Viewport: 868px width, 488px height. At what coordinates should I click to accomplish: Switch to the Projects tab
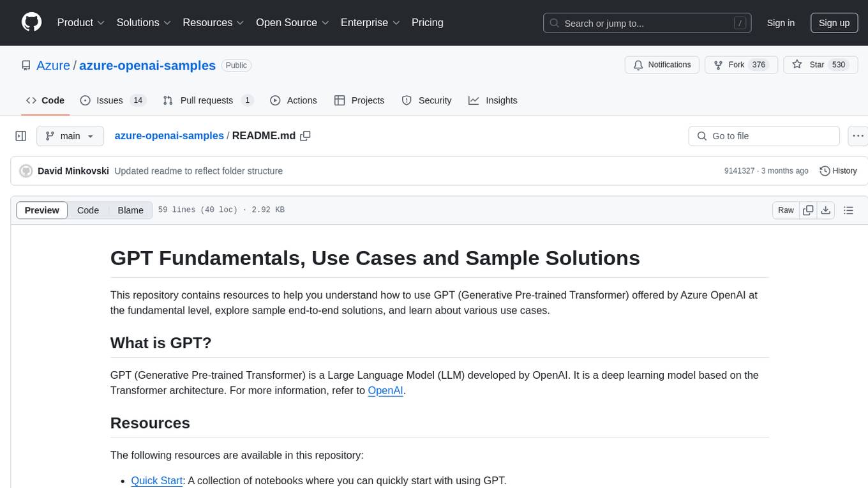359,100
